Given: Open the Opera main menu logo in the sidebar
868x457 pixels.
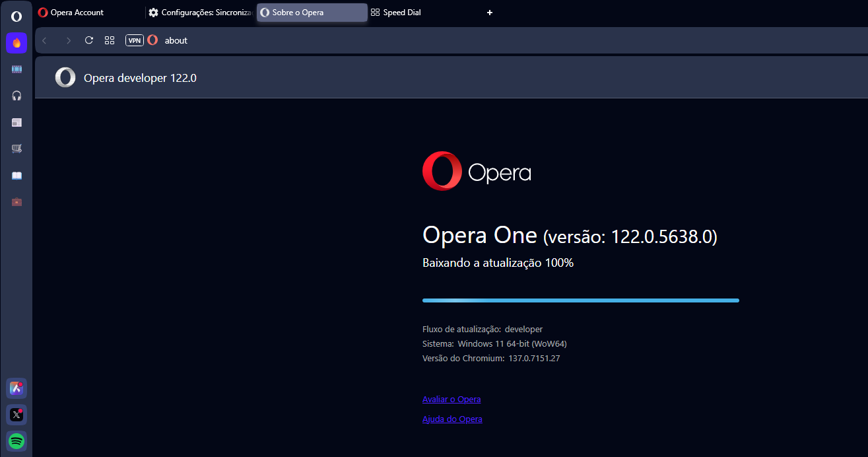Looking at the screenshot, I should [x=17, y=17].
